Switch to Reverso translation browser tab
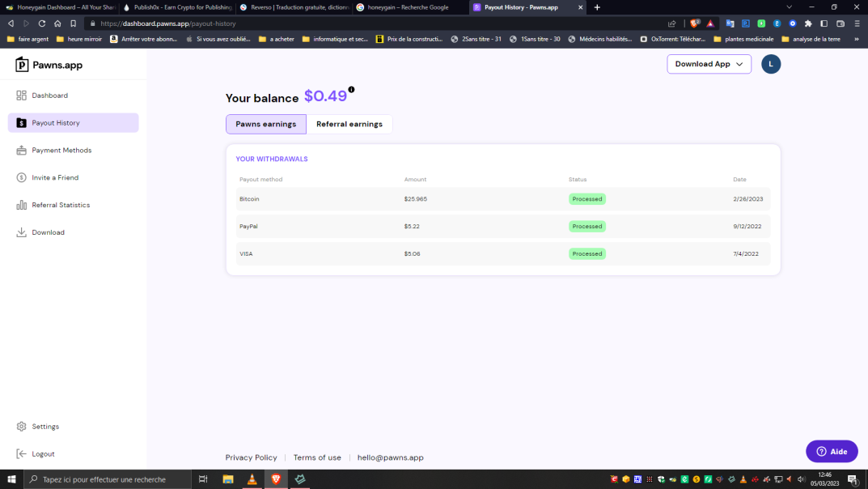 click(x=295, y=7)
